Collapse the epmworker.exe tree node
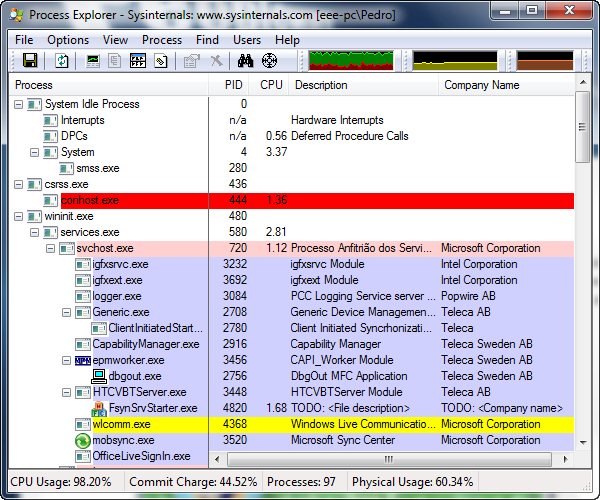 click(67, 360)
